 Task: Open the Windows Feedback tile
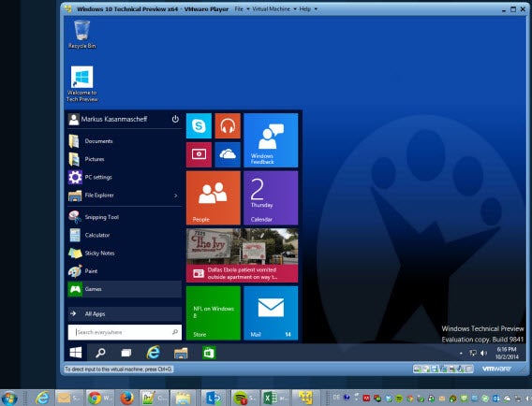271,140
